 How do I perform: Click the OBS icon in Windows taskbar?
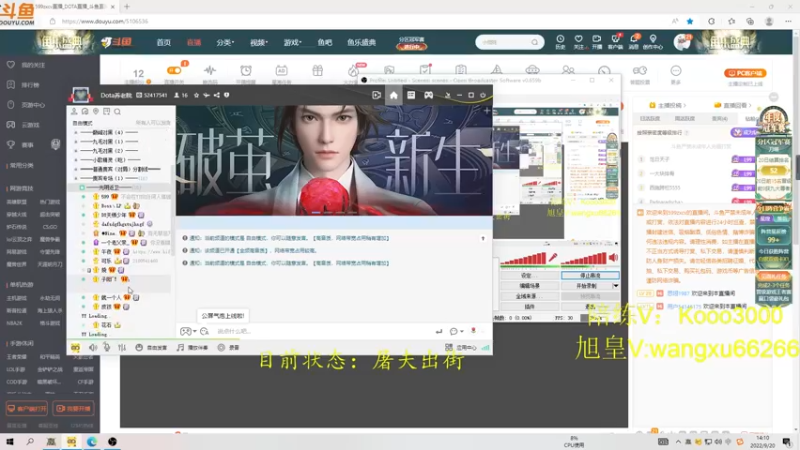112,441
